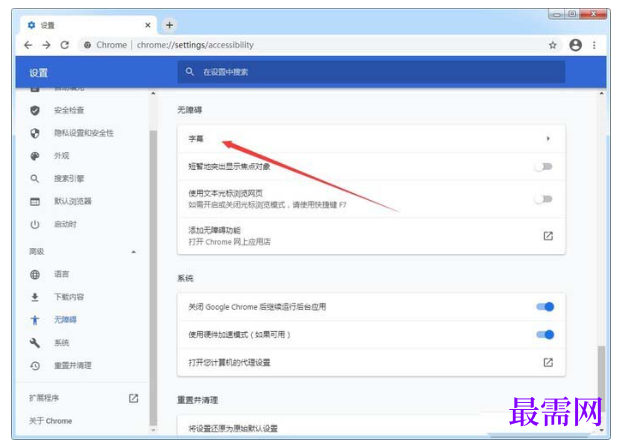The width and height of the screenshot is (621, 443).
Task: Open 下载内容 in the sidebar
Action: 69,297
